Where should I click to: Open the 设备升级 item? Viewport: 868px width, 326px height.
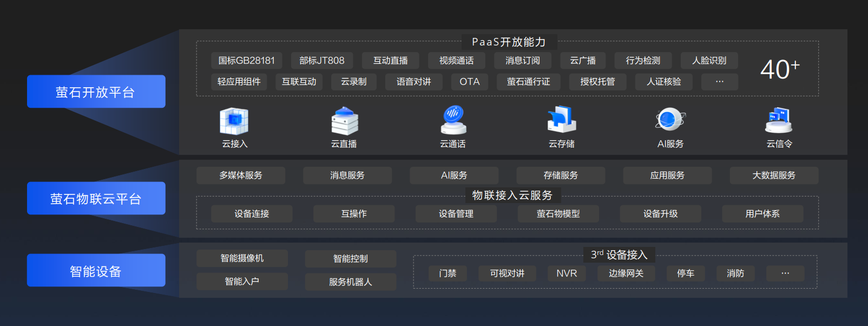(x=661, y=214)
